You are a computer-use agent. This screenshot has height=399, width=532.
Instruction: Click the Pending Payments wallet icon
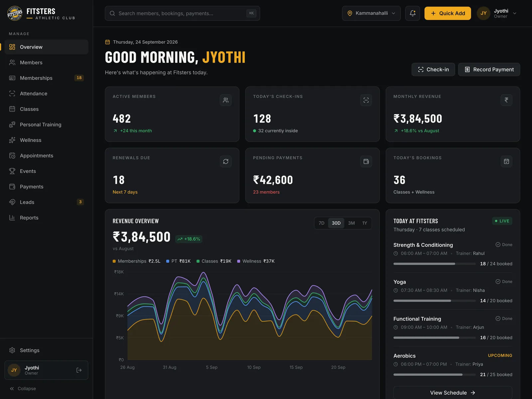tap(366, 161)
